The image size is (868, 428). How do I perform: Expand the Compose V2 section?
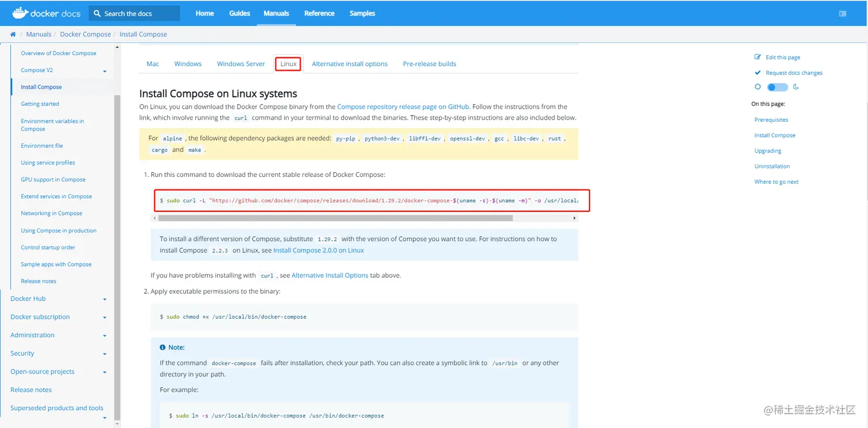pos(105,71)
